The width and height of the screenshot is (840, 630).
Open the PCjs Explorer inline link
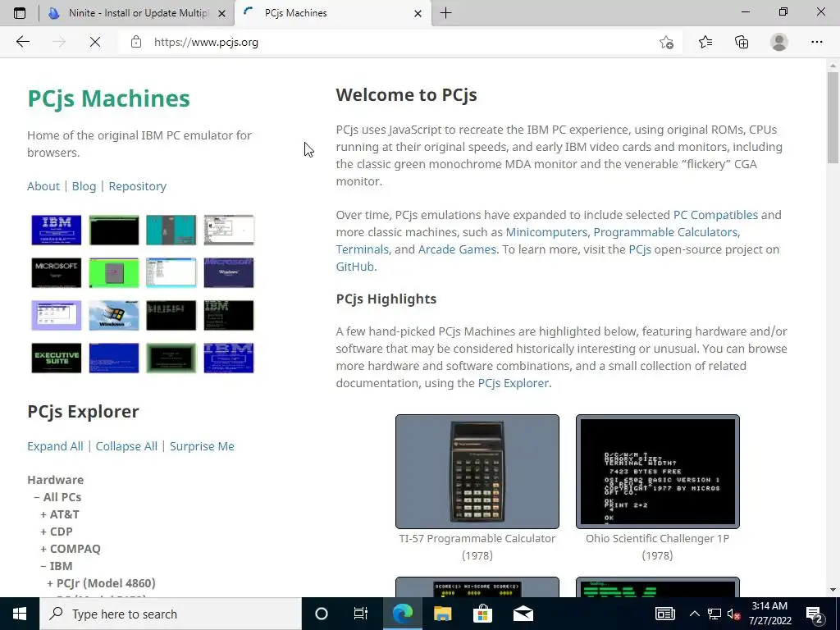[514, 383]
